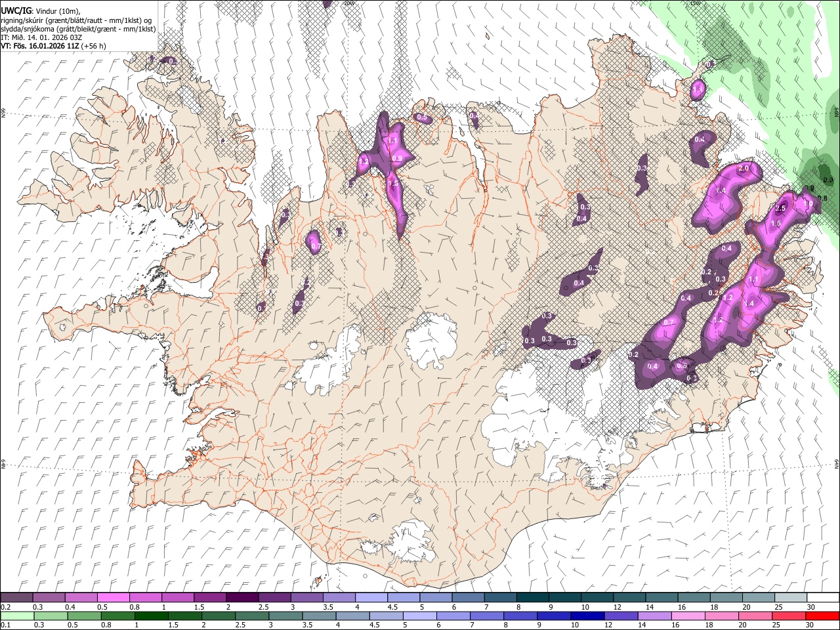Click the bold "UWC/IG" title text
840x630 pixels.
[16, 10]
